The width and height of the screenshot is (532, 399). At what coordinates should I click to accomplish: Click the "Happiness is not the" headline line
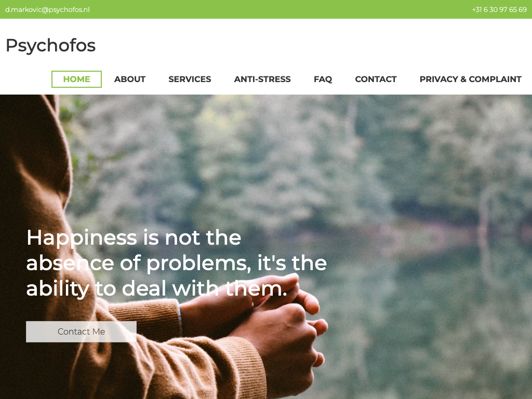(134, 237)
